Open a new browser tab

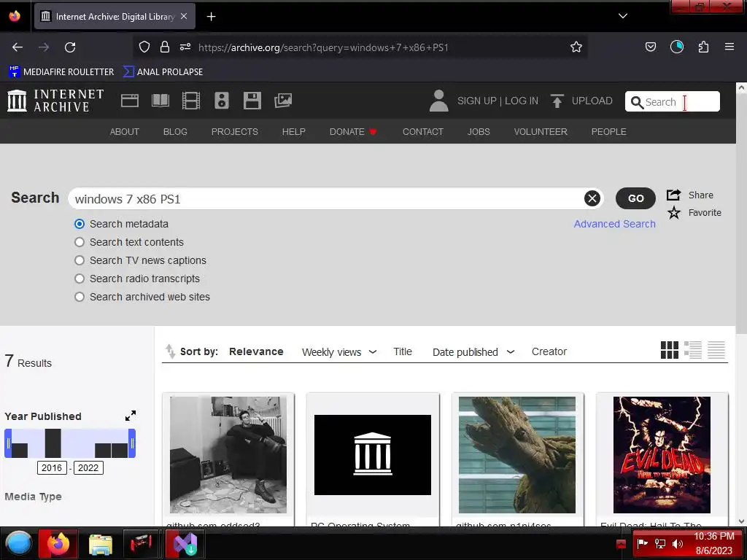tap(211, 16)
